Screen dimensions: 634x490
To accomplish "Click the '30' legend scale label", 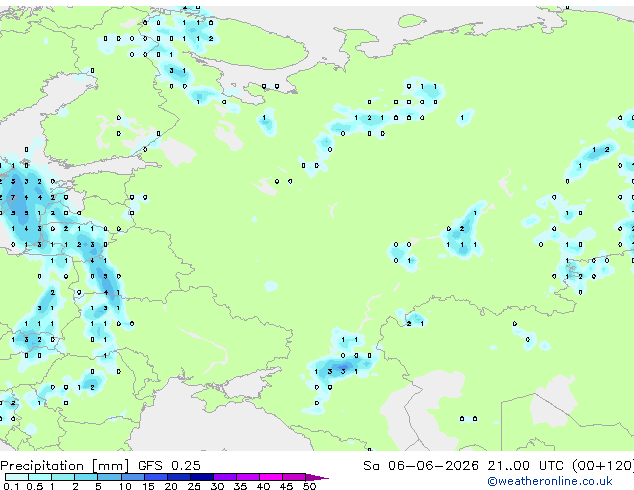I will click(x=217, y=486).
